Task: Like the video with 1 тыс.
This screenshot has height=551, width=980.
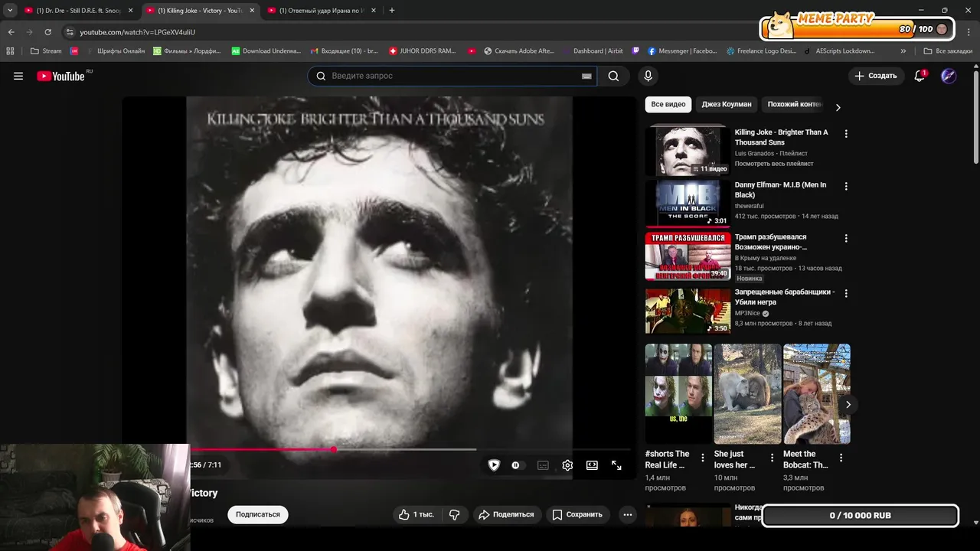Action: [x=416, y=514]
